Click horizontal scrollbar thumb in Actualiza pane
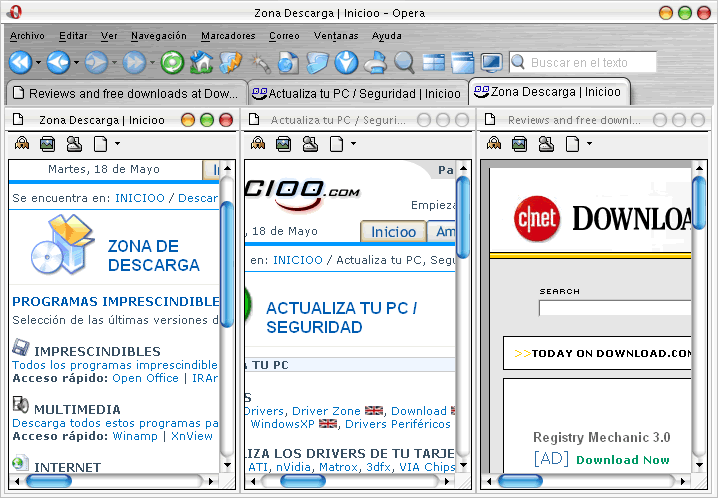This screenshot has height=498, width=718. coord(303,481)
